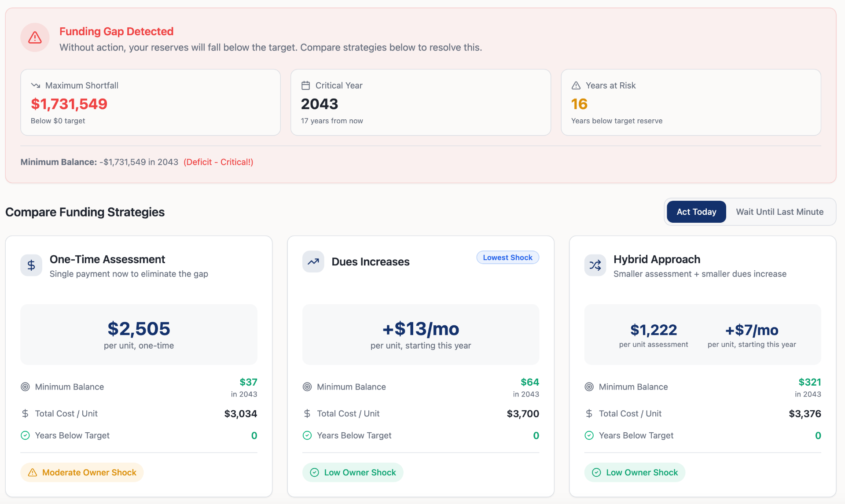This screenshot has height=504, width=845.
Task: Switch to Wait Until Last Minute
Action: tap(780, 212)
